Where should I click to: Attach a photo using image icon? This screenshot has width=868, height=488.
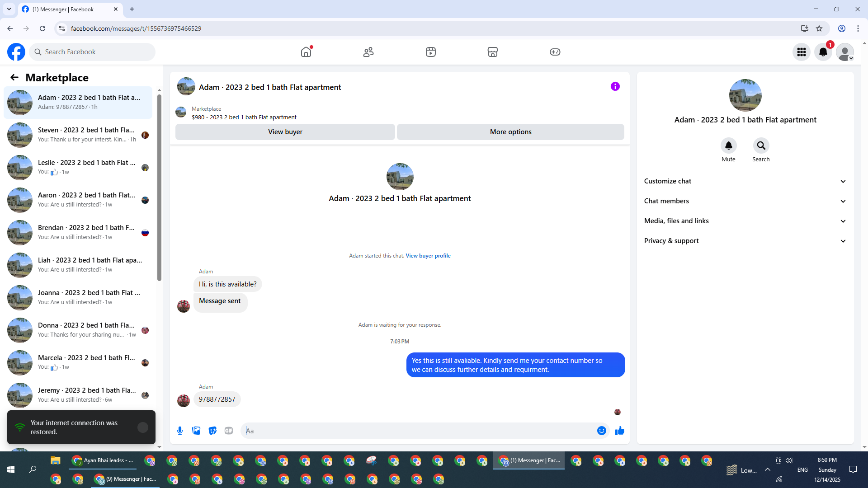(x=196, y=431)
